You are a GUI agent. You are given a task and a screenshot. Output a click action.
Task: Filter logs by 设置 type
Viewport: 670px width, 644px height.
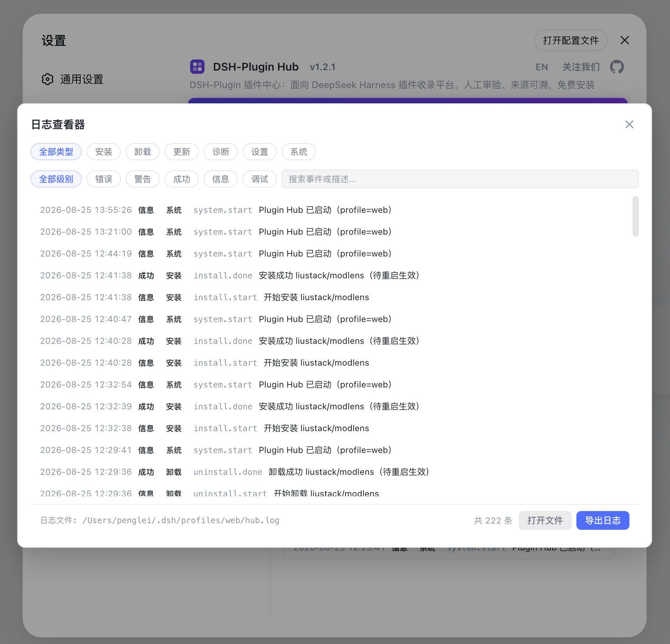click(x=260, y=152)
